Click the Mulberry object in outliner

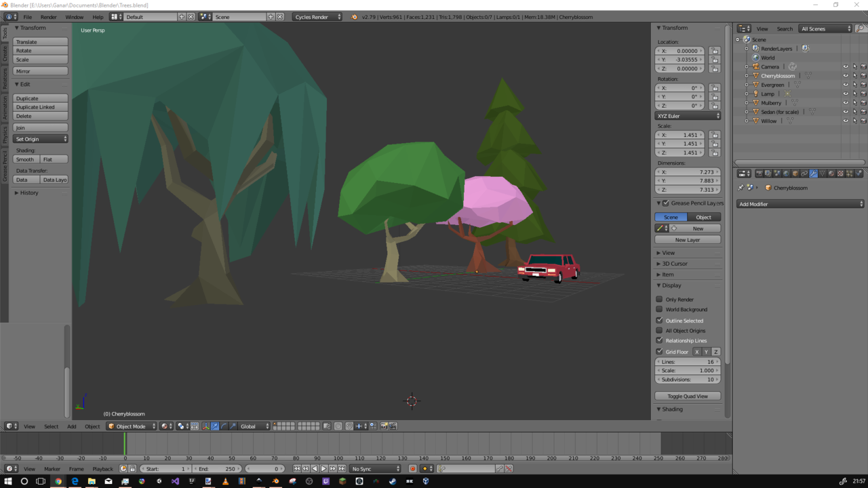click(x=771, y=103)
